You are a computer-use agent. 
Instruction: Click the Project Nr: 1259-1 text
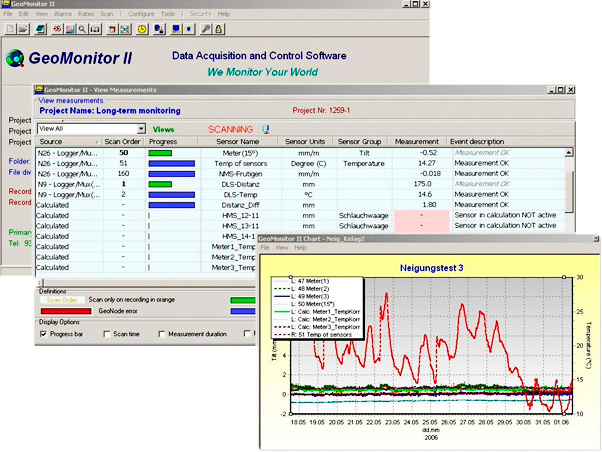(x=321, y=111)
